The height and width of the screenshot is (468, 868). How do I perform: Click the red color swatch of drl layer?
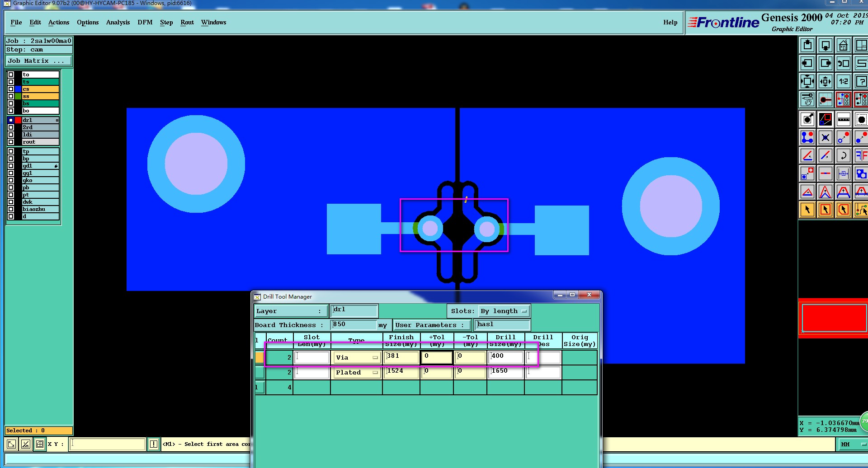pyautogui.click(x=18, y=120)
